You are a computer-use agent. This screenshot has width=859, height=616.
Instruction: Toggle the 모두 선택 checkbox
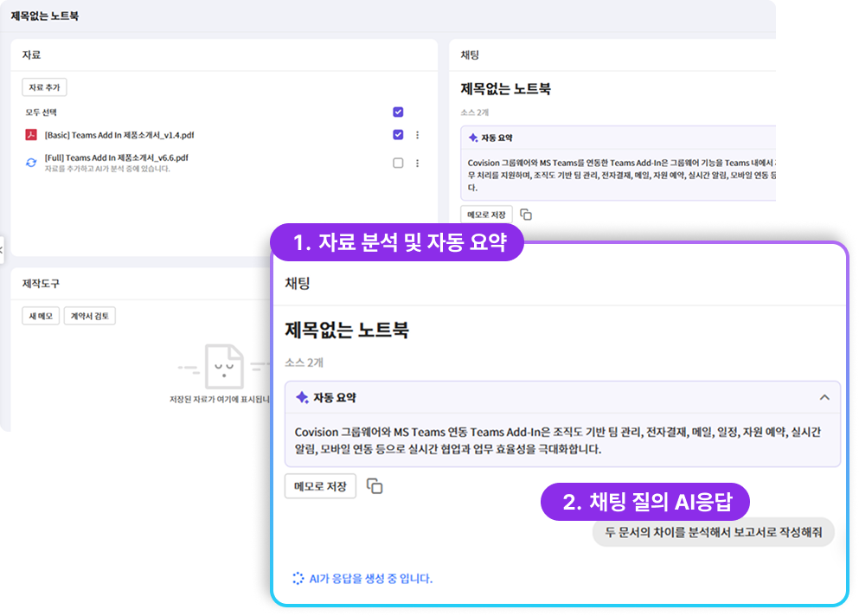point(398,112)
